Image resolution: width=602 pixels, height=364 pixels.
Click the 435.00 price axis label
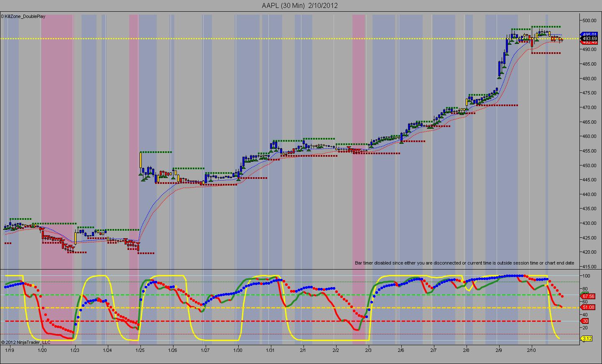point(589,209)
